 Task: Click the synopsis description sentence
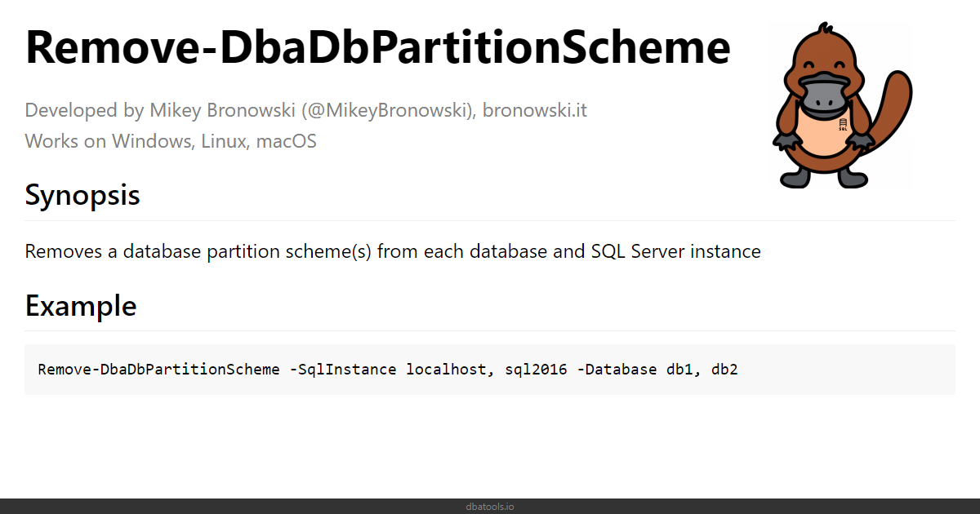pos(393,251)
